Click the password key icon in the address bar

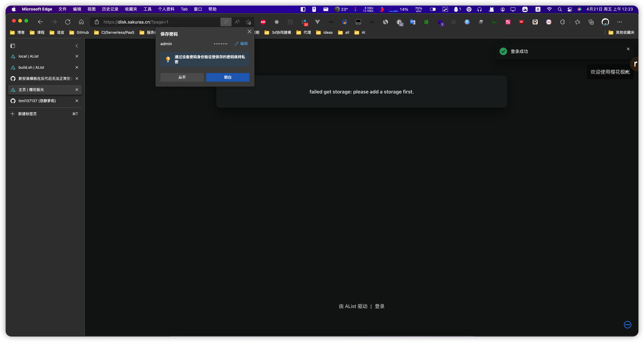pyautogui.click(x=226, y=22)
